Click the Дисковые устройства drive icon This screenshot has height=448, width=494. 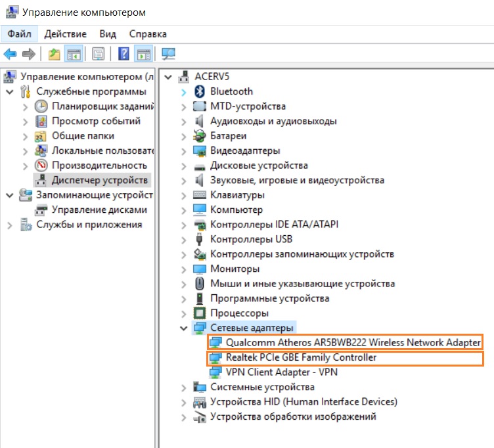point(200,167)
